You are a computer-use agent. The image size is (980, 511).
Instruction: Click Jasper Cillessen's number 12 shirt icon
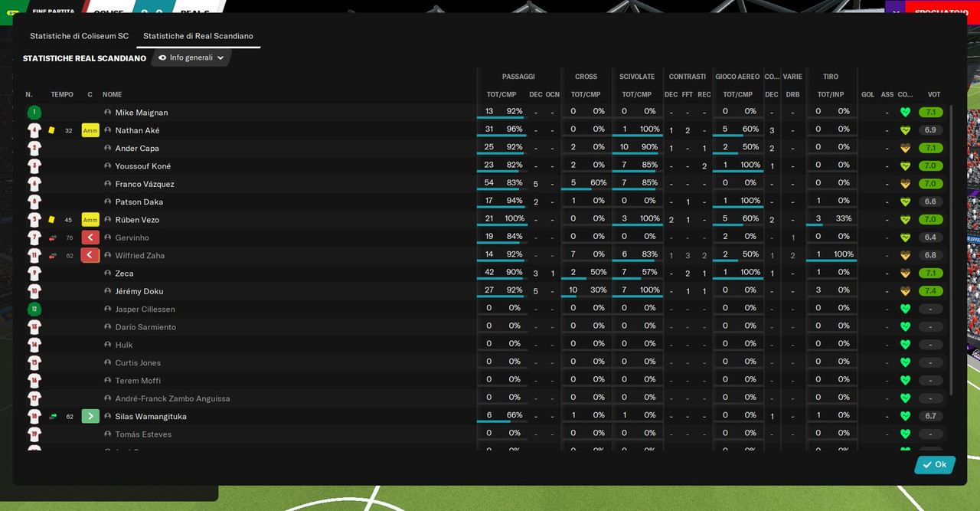(34, 309)
